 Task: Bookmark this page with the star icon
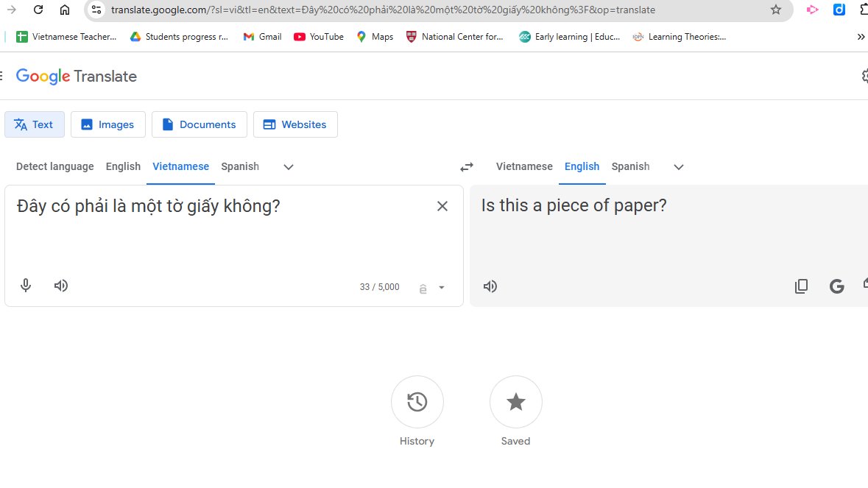tap(776, 10)
